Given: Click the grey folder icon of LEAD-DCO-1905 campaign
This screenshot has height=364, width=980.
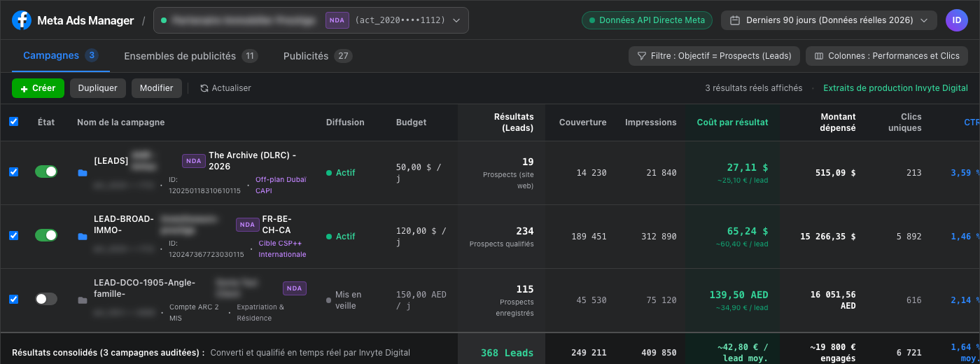Looking at the screenshot, I should [83, 300].
